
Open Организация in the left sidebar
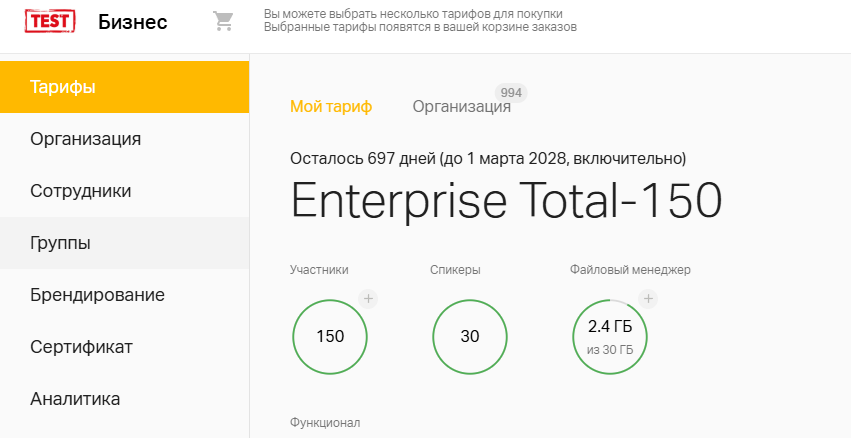pyautogui.click(x=85, y=139)
